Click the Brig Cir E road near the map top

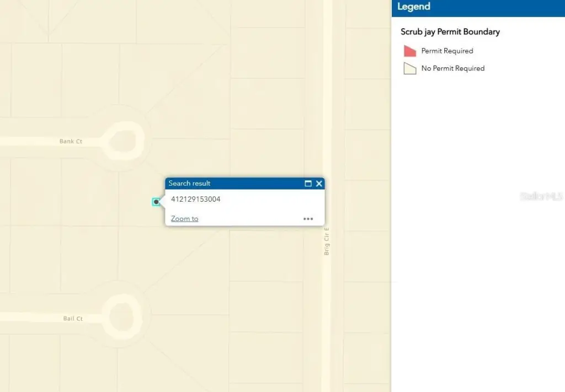pyautogui.click(x=327, y=33)
